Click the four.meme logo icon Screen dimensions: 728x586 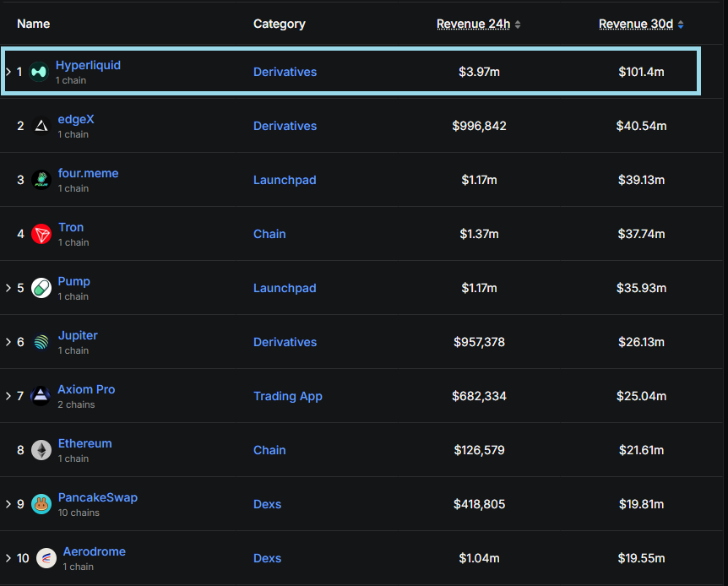41,180
